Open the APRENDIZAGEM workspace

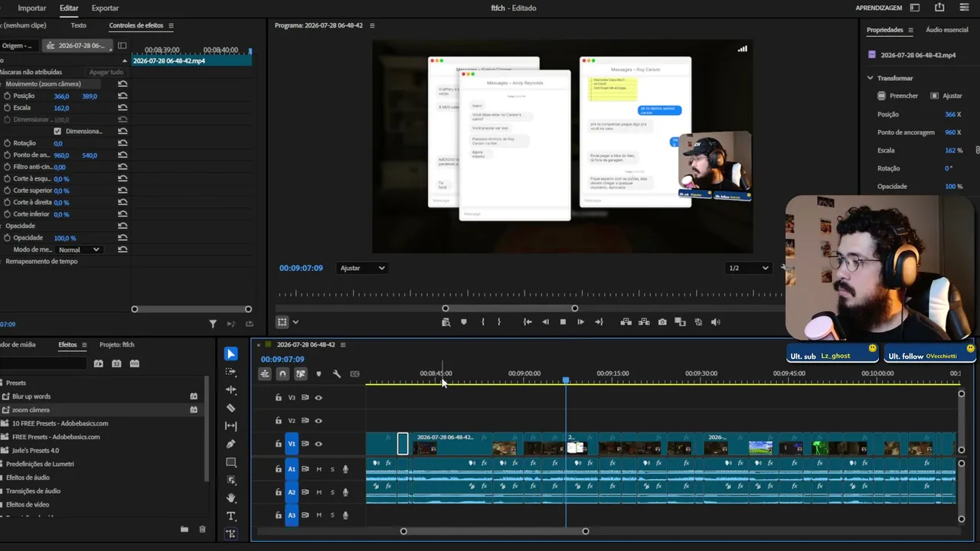pyautogui.click(x=879, y=8)
